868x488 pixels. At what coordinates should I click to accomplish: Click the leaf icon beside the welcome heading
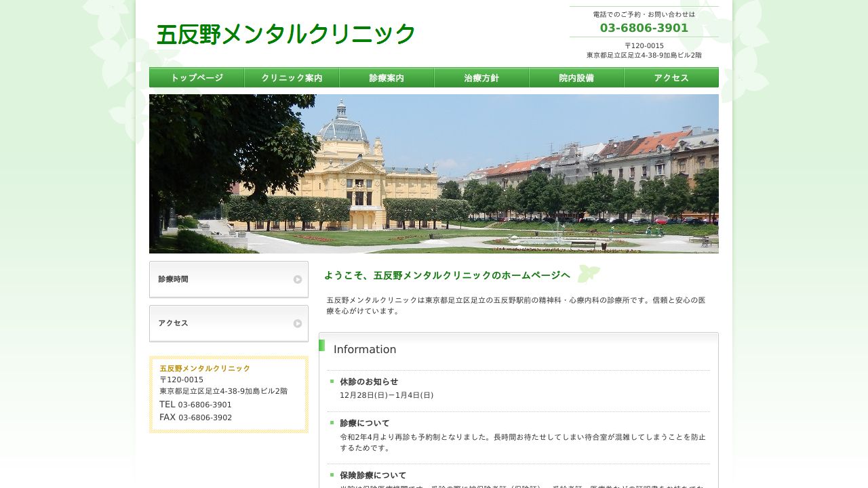point(589,274)
